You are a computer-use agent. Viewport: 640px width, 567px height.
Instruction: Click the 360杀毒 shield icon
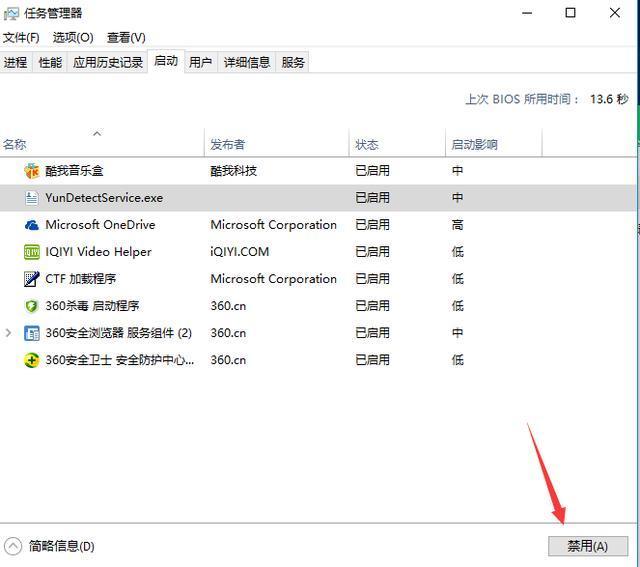pos(32,306)
